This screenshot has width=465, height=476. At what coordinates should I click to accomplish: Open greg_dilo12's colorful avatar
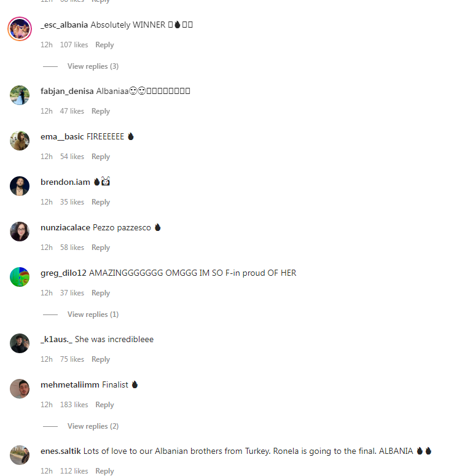coord(20,277)
